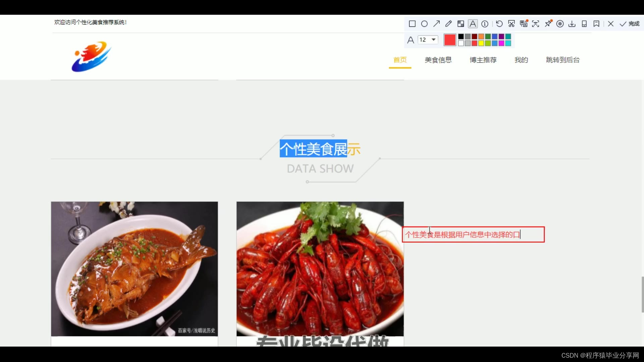Click the 完成 button to finish screenshot

coord(630,24)
